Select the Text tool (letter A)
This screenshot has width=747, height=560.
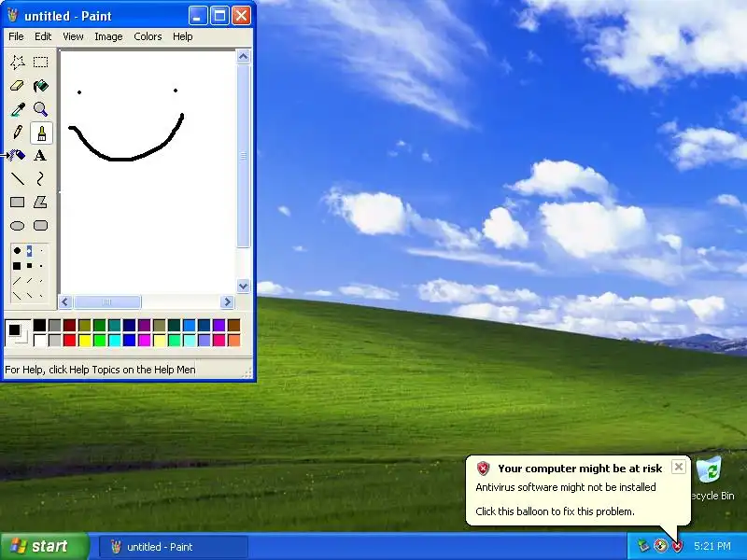[40, 155]
